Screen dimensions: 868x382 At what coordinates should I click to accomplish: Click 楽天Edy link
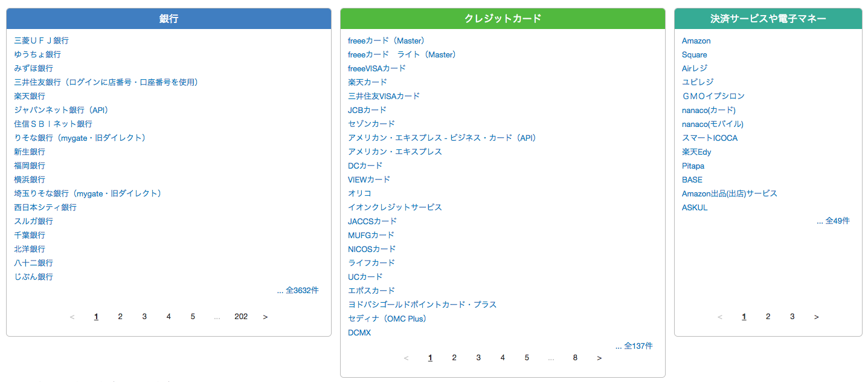tap(696, 152)
